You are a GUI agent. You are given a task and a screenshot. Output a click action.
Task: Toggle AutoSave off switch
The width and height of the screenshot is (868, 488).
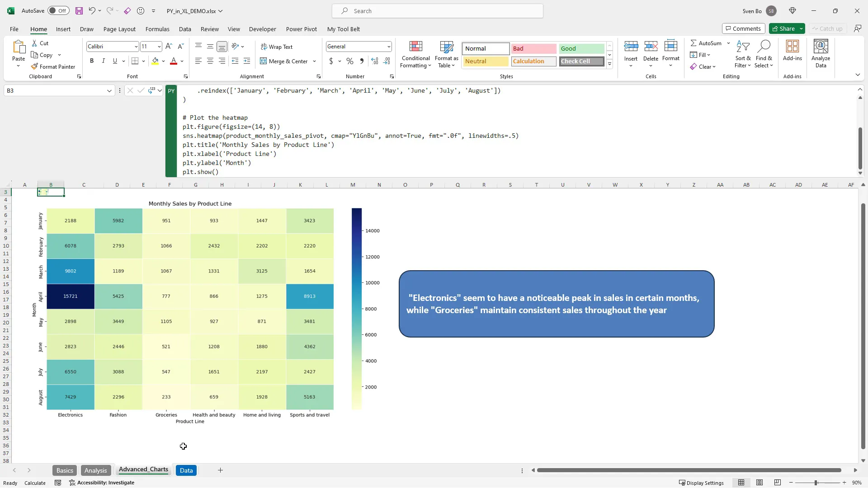click(x=58, y=10)
